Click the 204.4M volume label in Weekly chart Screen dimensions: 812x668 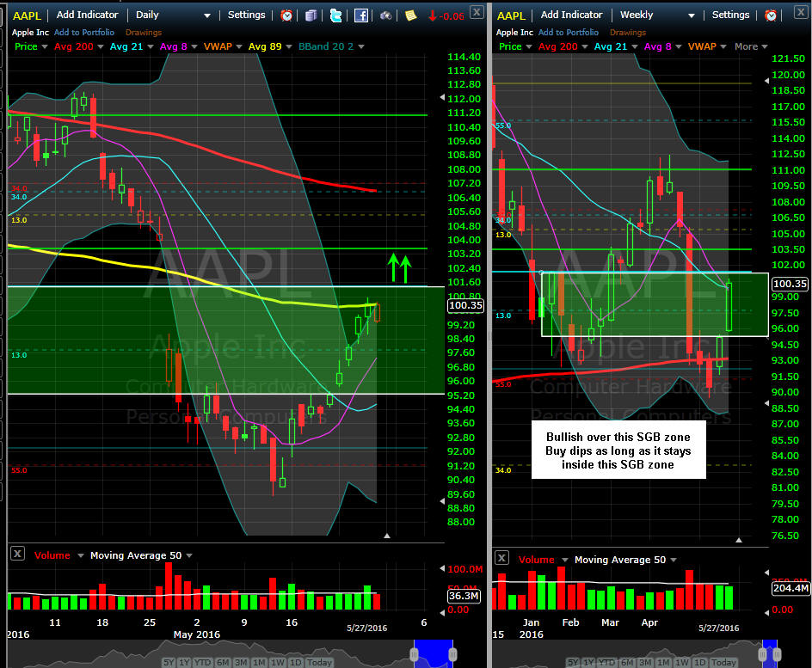click(x=790, y=588)
